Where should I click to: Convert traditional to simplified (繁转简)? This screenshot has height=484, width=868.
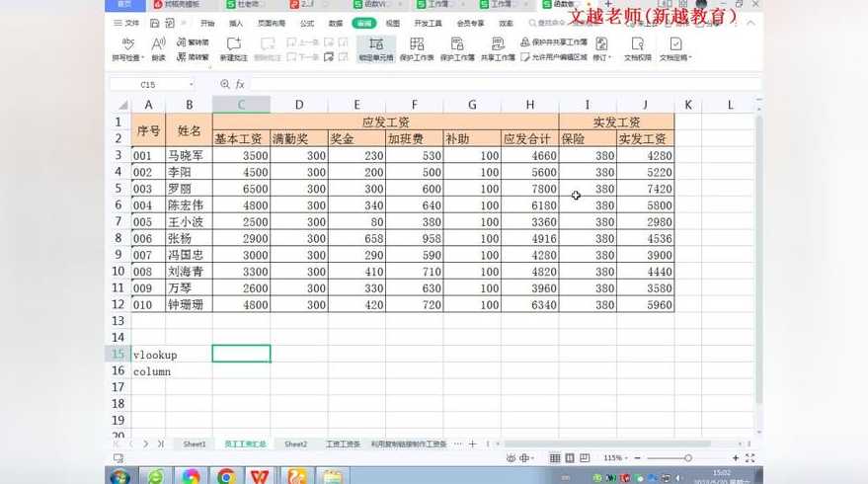193,42
